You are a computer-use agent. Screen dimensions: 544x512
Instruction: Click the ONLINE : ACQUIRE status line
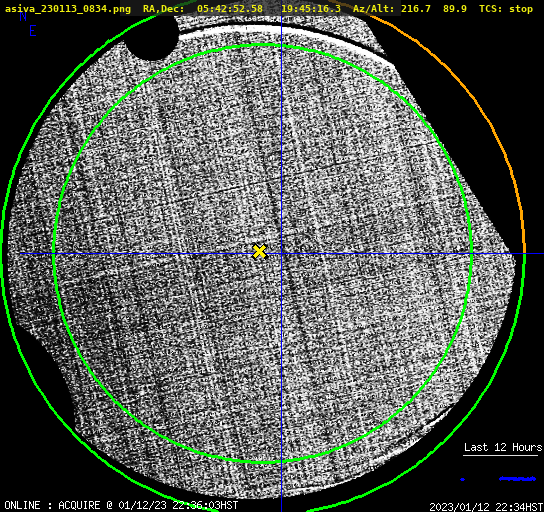[121, 505]
